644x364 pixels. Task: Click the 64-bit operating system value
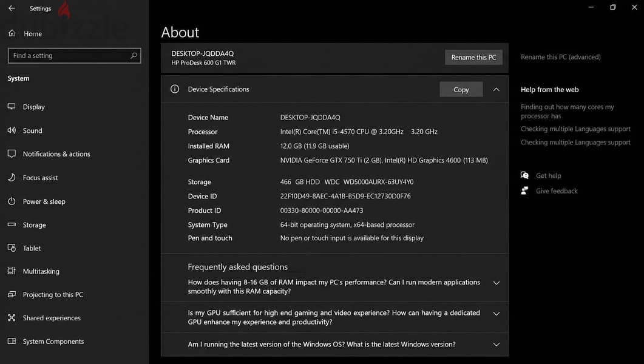coord(347,225)
